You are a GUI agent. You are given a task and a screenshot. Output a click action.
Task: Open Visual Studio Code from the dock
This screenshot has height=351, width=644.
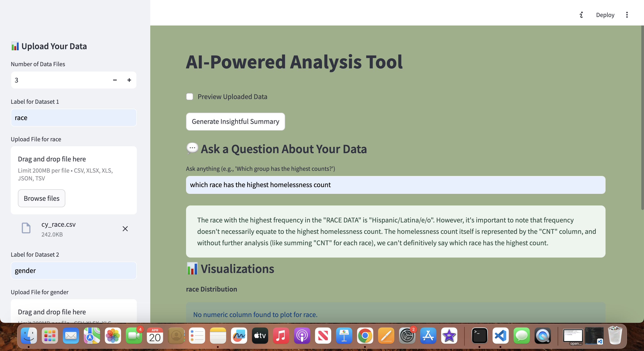[500, 336]
